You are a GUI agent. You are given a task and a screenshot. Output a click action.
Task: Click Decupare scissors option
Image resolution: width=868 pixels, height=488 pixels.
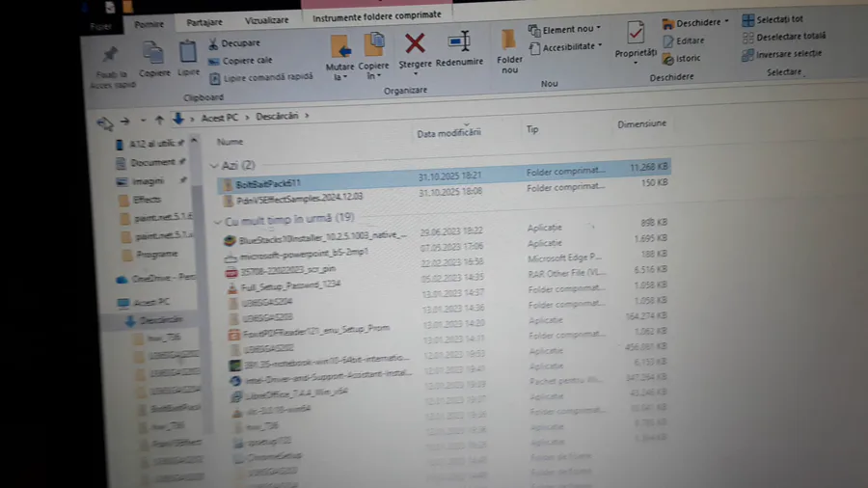234,43
